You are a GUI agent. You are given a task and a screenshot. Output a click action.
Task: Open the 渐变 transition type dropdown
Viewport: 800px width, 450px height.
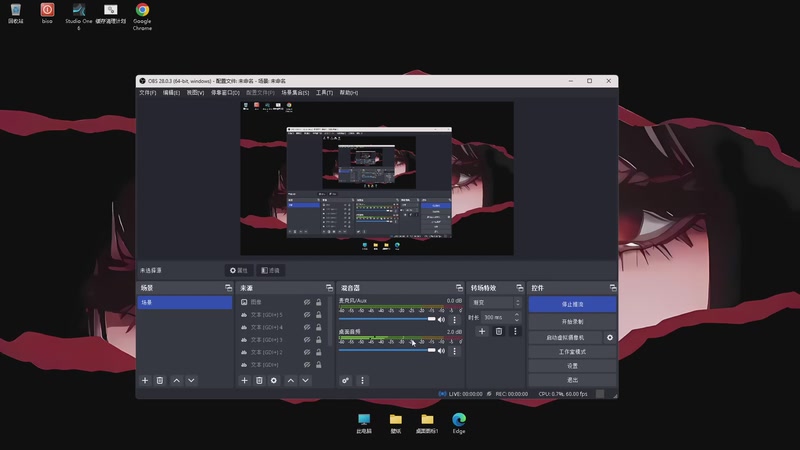(495, 303)
